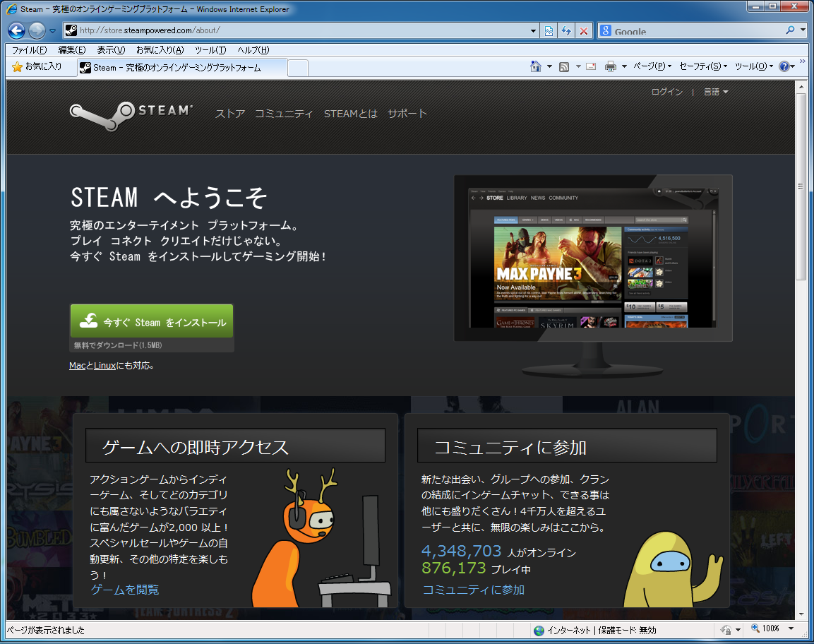Click inside the Google search box

698,31
